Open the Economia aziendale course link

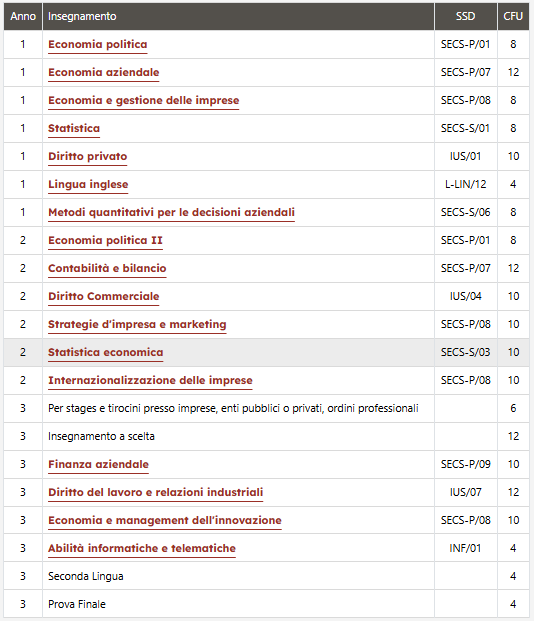103,72
